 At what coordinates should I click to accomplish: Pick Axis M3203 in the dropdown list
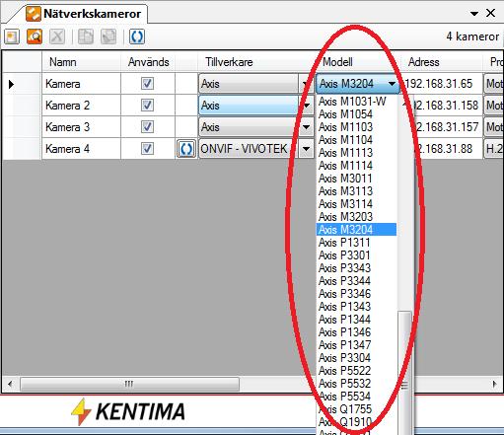click(x=356, y=217)
